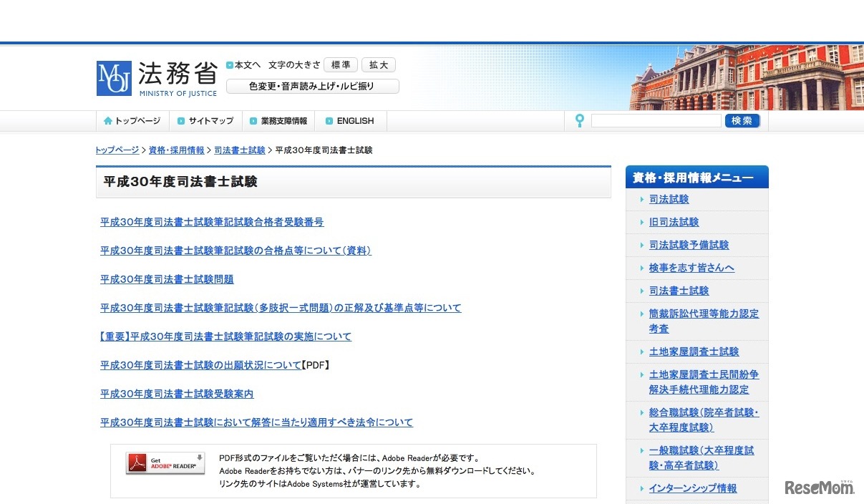864x504 pixels.
Task: Click the arrow icon before 本文へ
Action: pos(230,64)
